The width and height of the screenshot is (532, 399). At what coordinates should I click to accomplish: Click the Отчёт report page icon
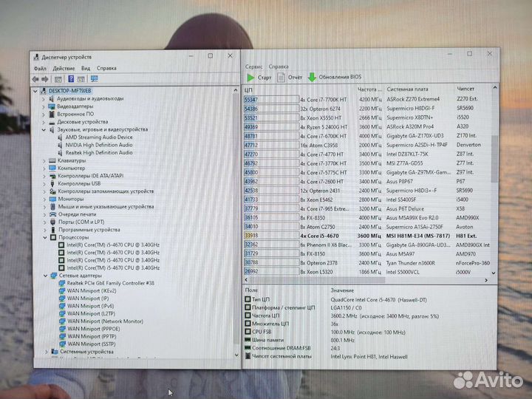(281, 78)
